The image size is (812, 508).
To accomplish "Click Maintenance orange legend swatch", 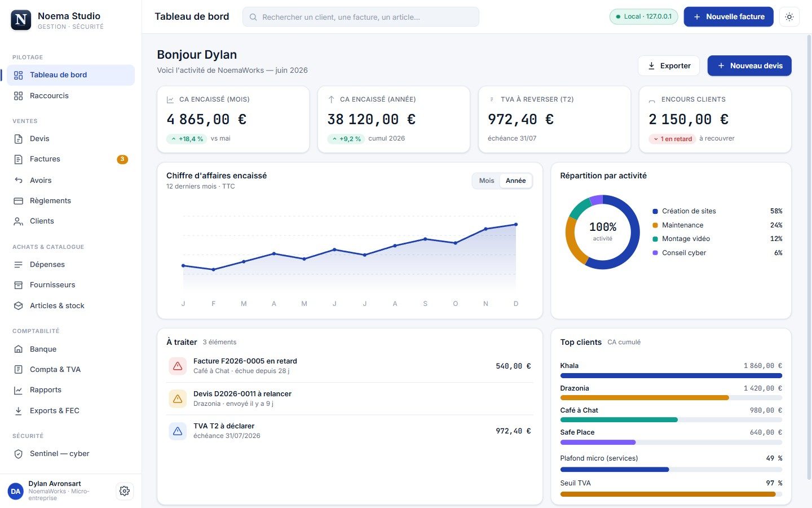I will click(655, 225).
